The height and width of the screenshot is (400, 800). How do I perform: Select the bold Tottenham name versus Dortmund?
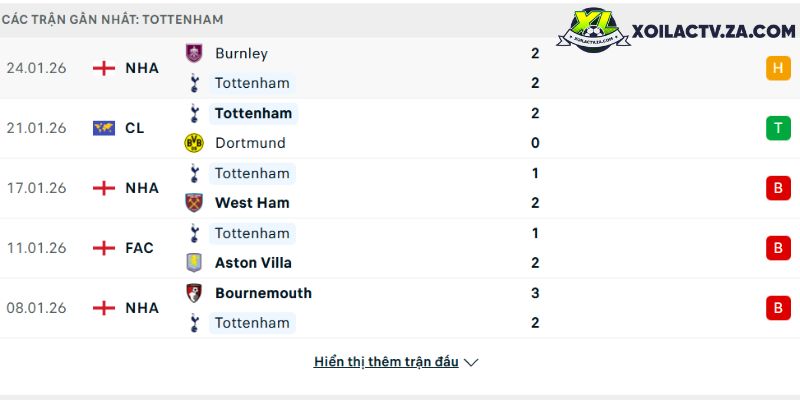(x=253, y=113)
